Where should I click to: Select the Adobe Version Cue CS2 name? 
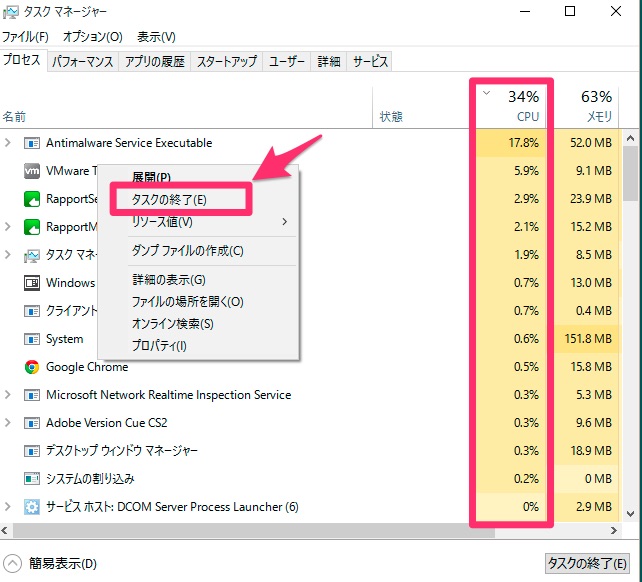click(106, 423)
